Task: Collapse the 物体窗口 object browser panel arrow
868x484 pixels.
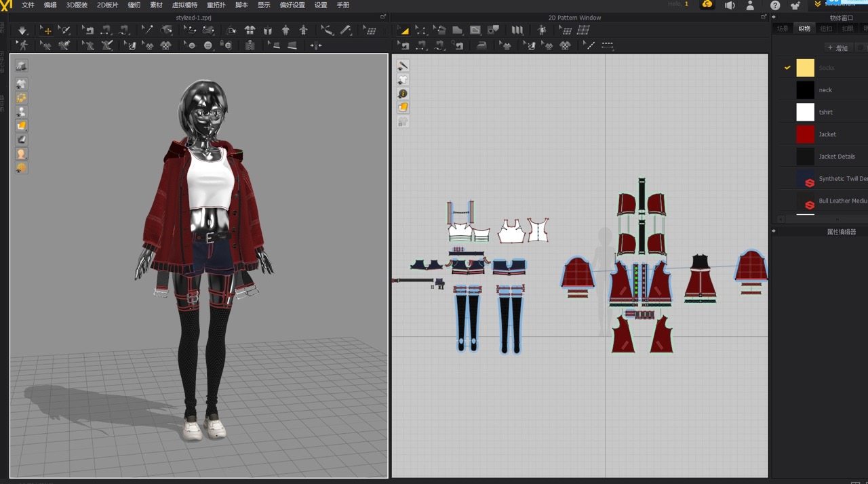Action: pos(774,18)
